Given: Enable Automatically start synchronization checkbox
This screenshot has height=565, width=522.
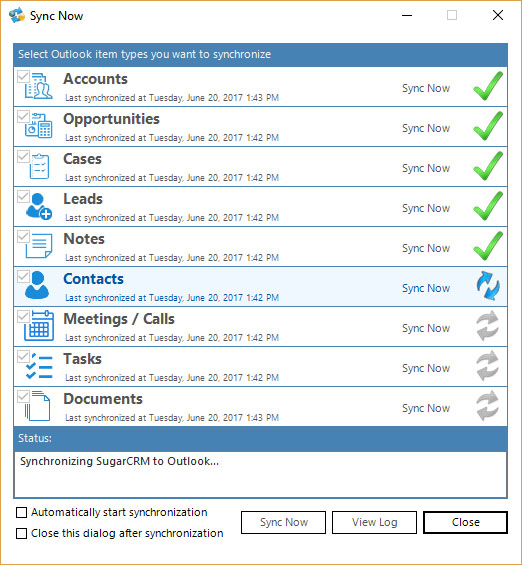Looking at the screenshot, I should [22, 512].
